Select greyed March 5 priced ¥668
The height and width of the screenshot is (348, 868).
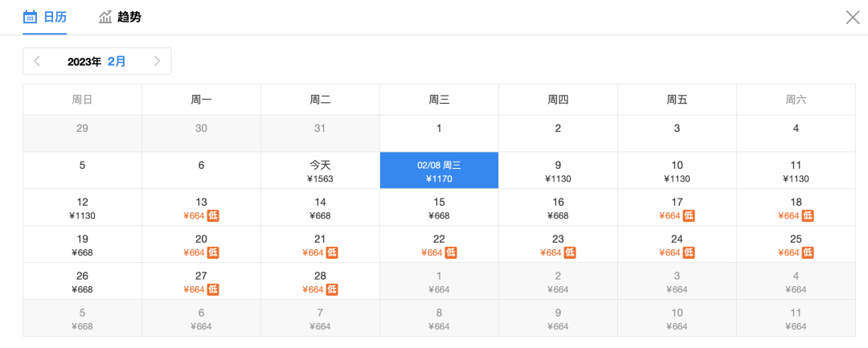coord(82,318)
